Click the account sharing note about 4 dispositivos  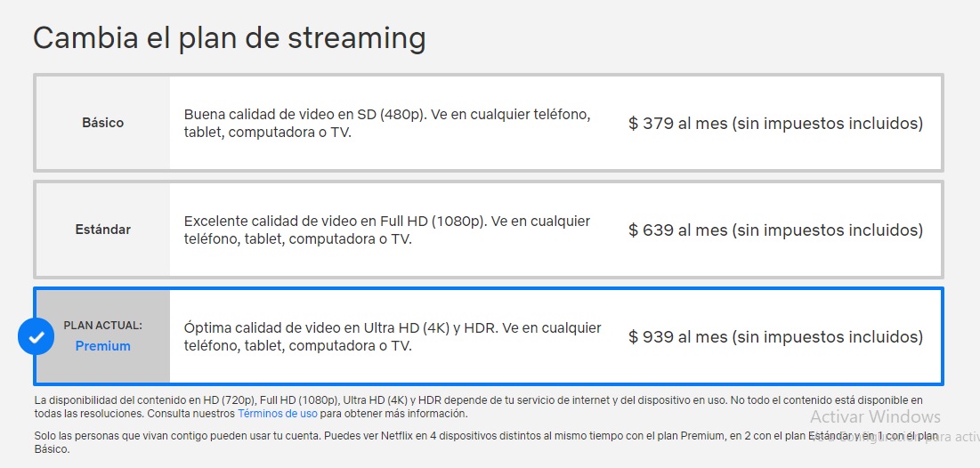(486, 442)
